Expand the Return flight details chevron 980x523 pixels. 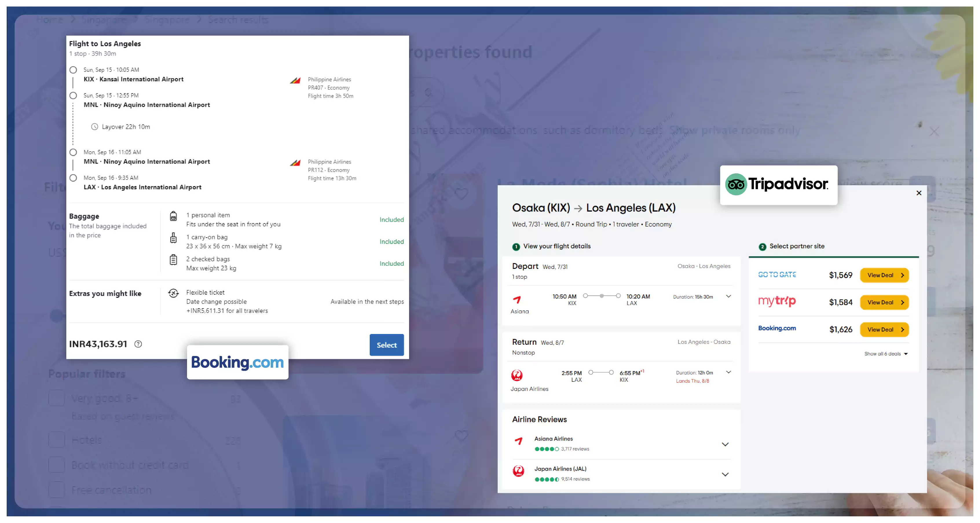pyautogui.click(x=728, y=372)
